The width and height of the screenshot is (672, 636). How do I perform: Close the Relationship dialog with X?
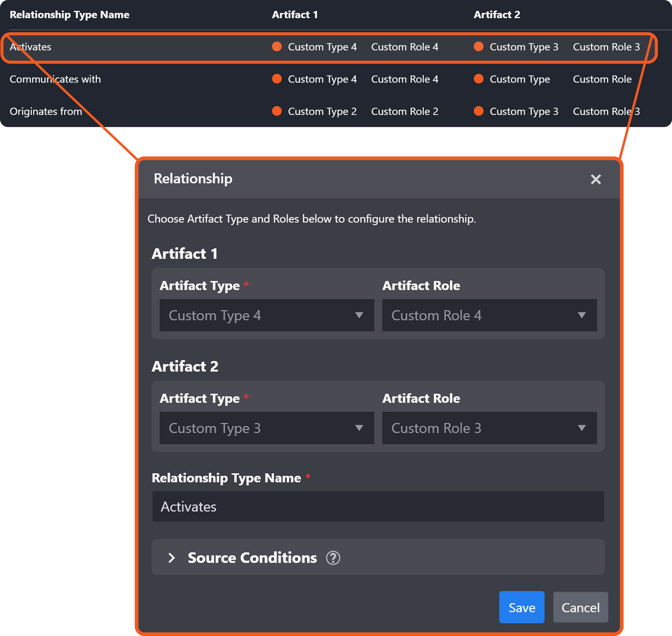(x=595, y=179)
